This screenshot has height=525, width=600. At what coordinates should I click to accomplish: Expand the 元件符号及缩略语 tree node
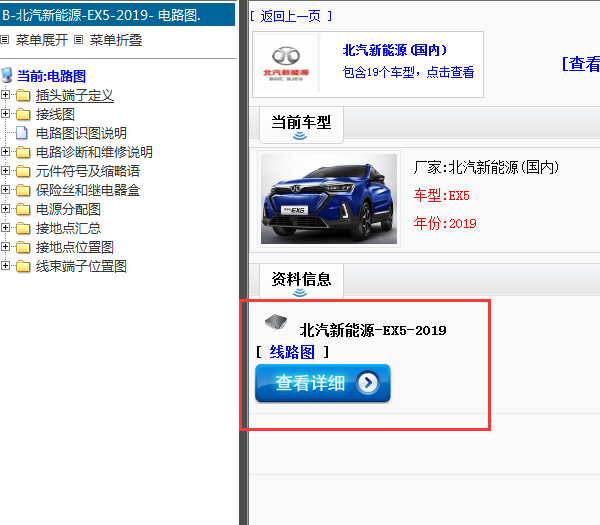tap(5, 171)
